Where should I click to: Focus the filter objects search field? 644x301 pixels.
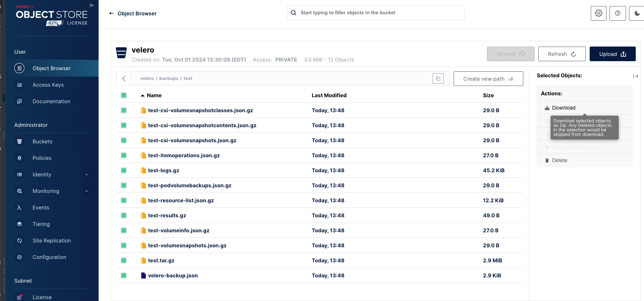[x=376, y=13]
